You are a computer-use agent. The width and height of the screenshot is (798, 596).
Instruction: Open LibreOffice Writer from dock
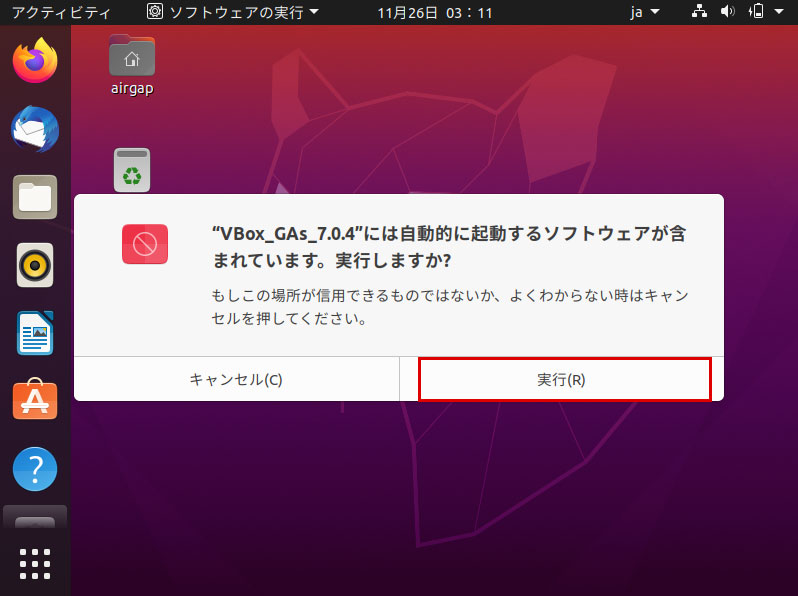tap(35, 333)
